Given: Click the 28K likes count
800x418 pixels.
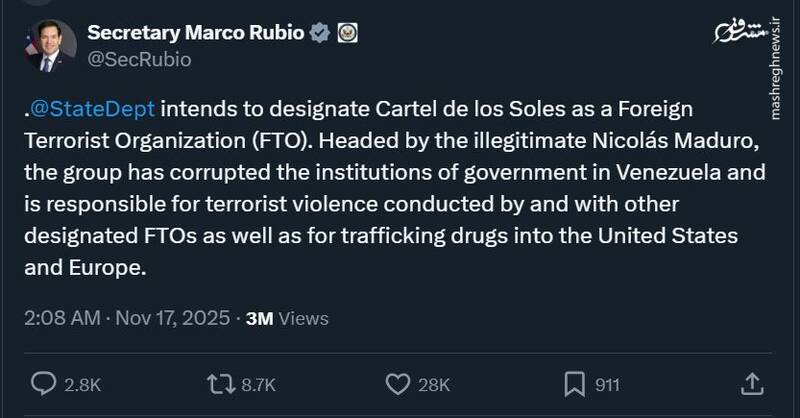Looking at the screenshot, I should tap(435, 384).
